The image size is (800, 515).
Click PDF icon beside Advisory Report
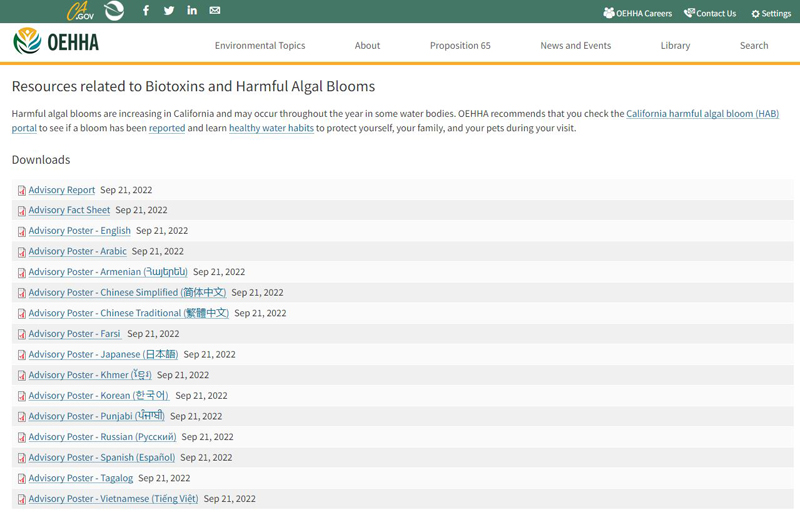pyautogui.click(x=21, y=190)
